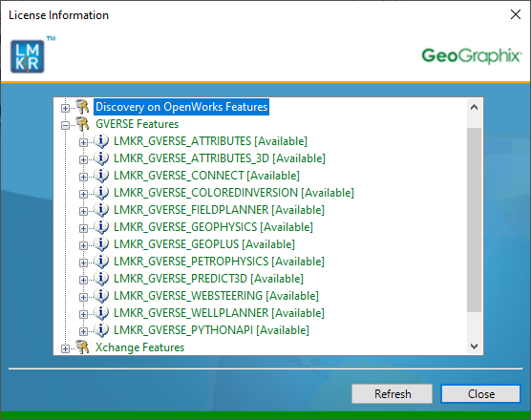Image resolution: width=531 pixels, height=420 pixels.
Task: Close License Information dialog via X
Action: [x=516, y=14]
